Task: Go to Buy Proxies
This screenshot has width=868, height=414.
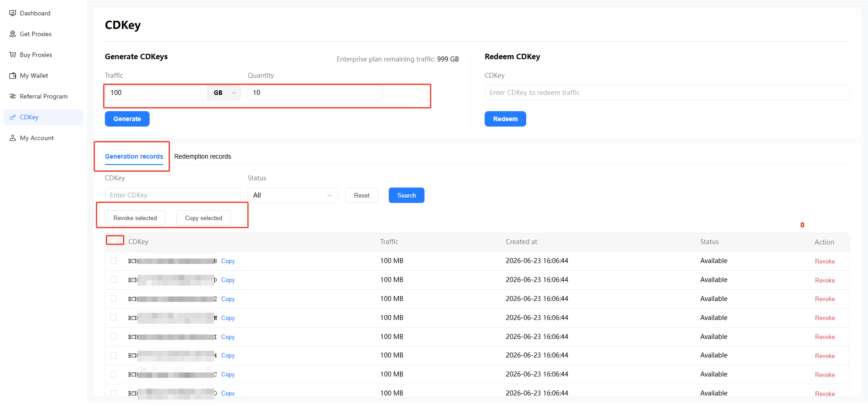Action: 43,55
